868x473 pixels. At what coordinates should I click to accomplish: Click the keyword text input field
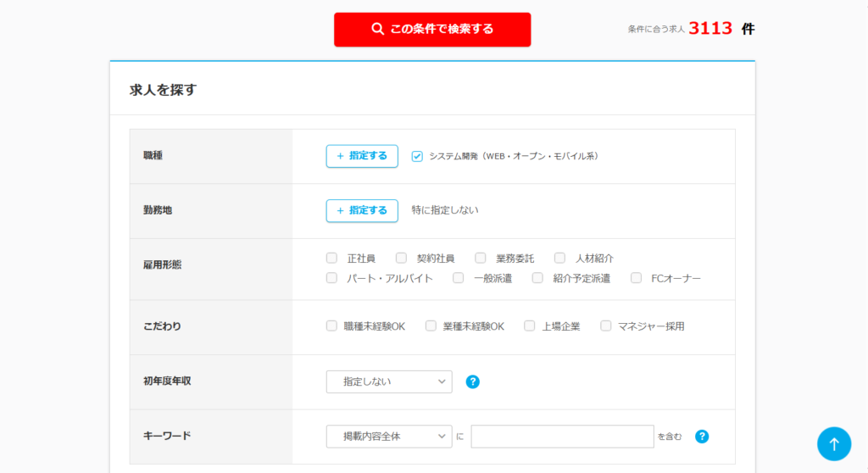pos(562,437)
